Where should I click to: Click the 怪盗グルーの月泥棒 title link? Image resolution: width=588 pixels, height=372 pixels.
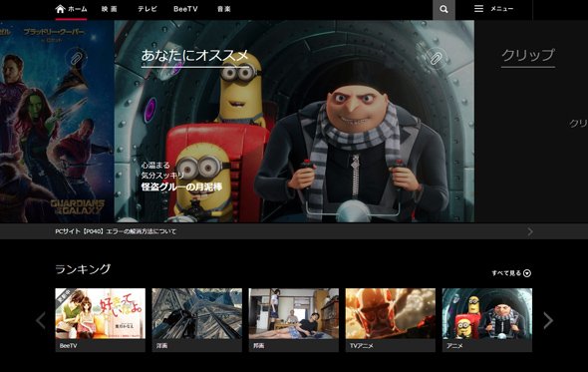coord(181,186)
